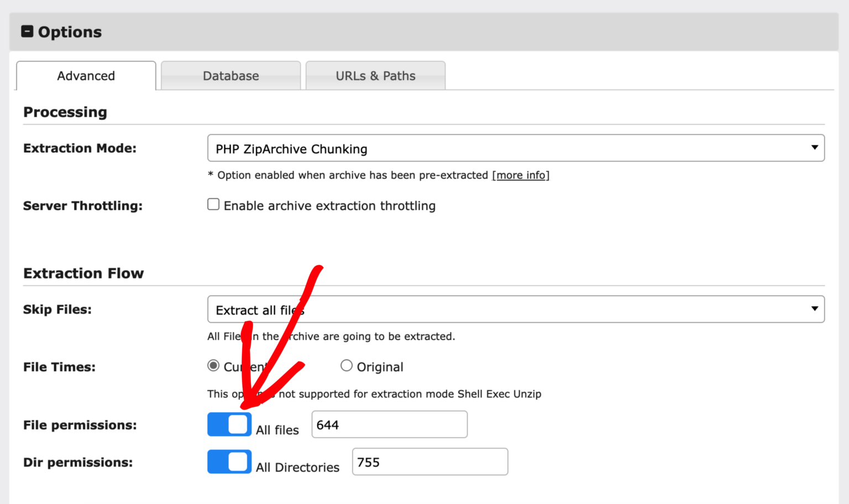849x504 pixels.
Task: Click the 644 file permissions field
Action: 389,424
